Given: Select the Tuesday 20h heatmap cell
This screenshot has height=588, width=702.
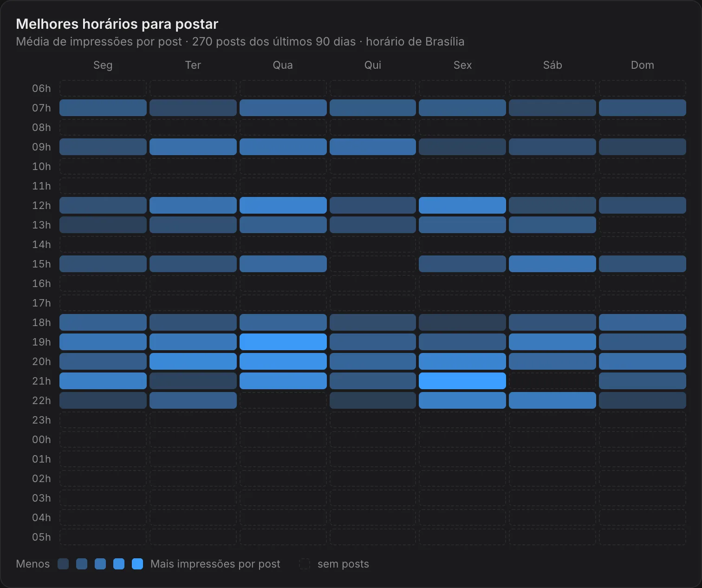Looking at the screenshot, I should tap(193, 361).
